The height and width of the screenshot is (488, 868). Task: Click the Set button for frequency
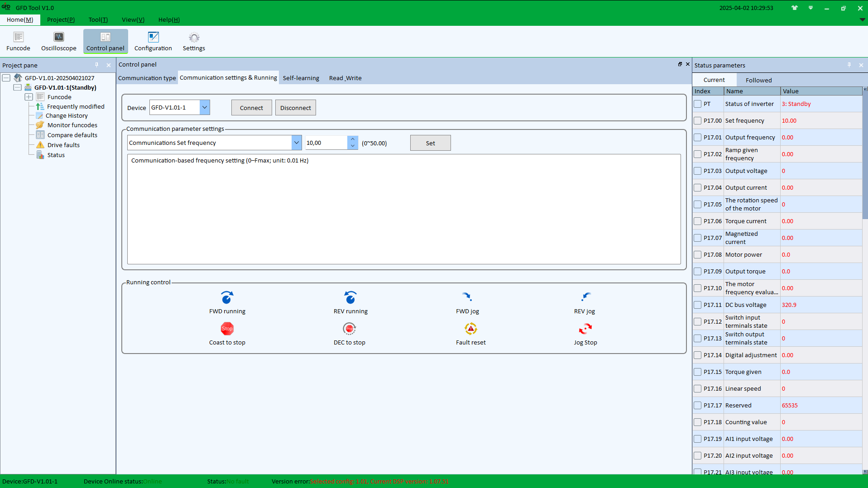430,143
